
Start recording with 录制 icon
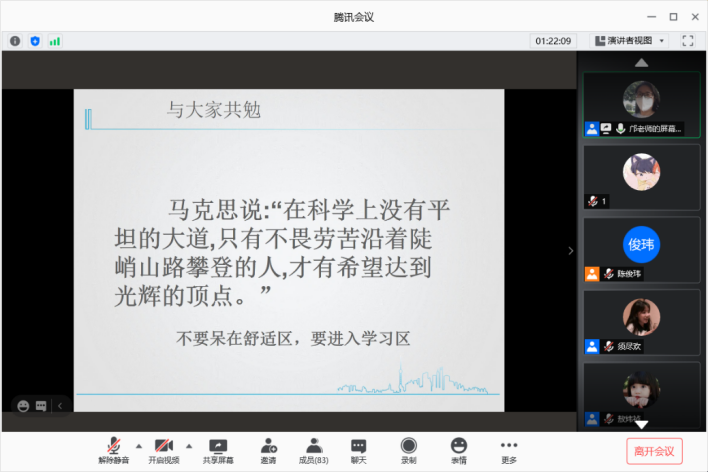point(408,450)
